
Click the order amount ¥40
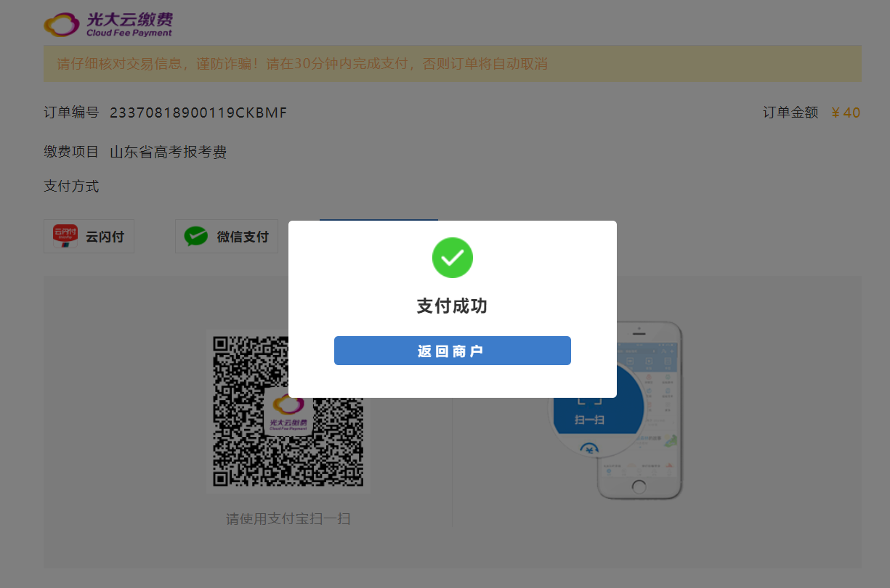[x=846, y=113]
